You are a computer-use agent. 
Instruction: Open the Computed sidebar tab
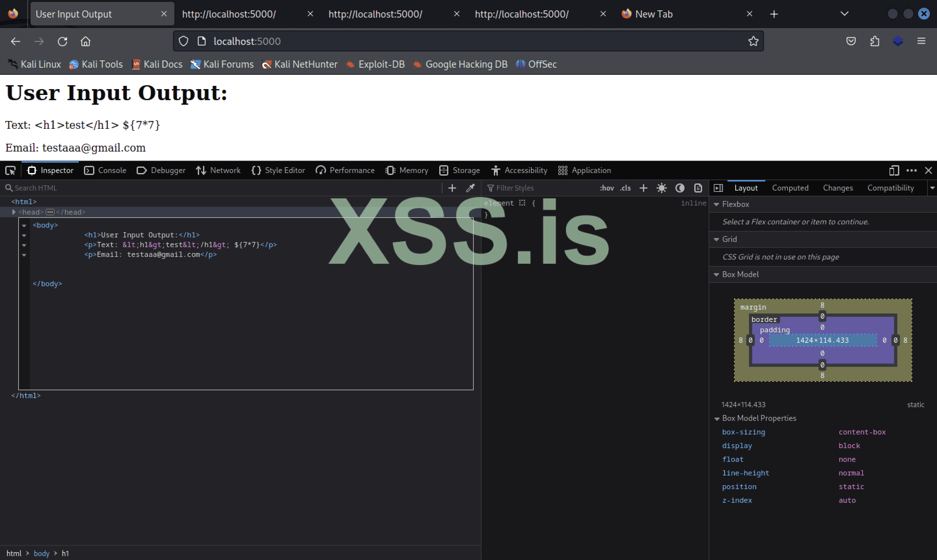click(x=790, y=188)
